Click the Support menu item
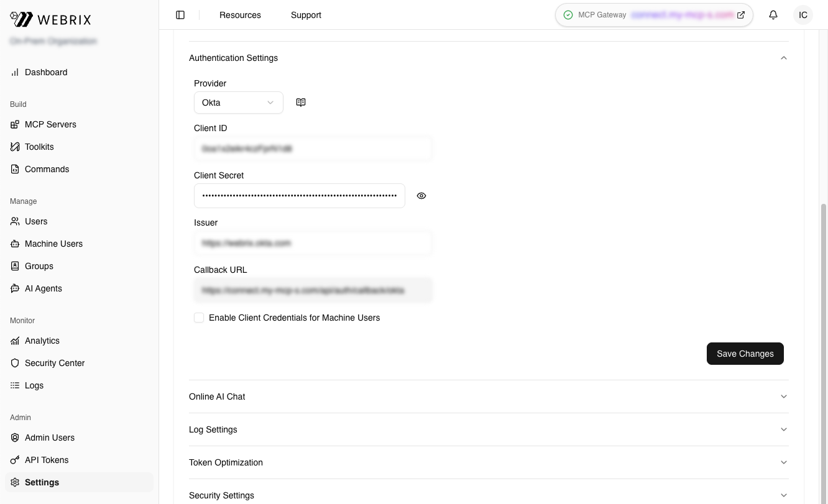Screen dimensions: 828x504 point(306,15)
